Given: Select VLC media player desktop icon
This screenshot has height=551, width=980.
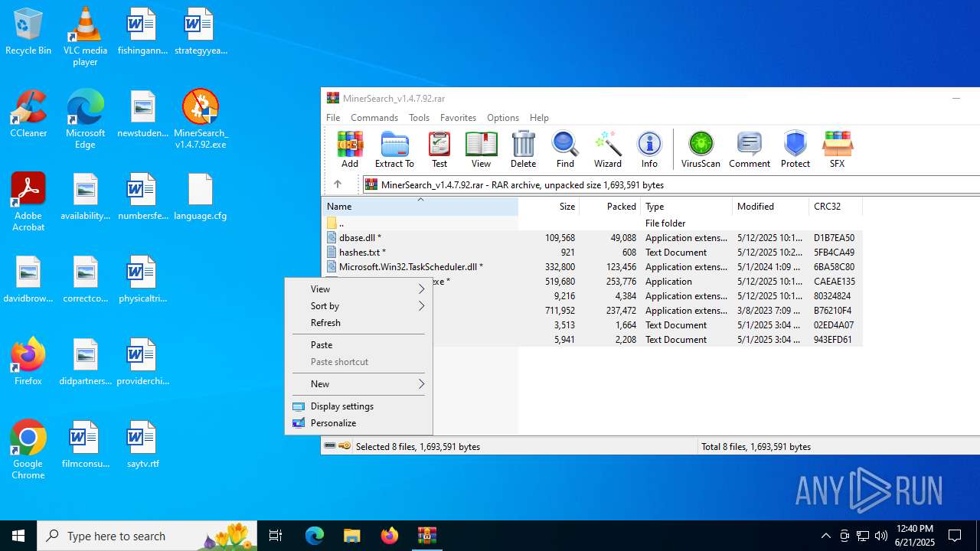Looking at the screenshot, I should coord(85,37).
